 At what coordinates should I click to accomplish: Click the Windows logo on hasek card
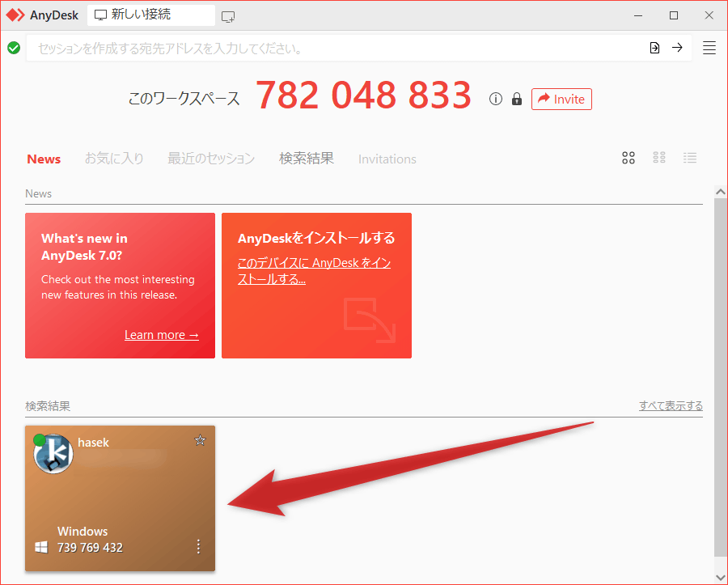click(x=41, y=548)
